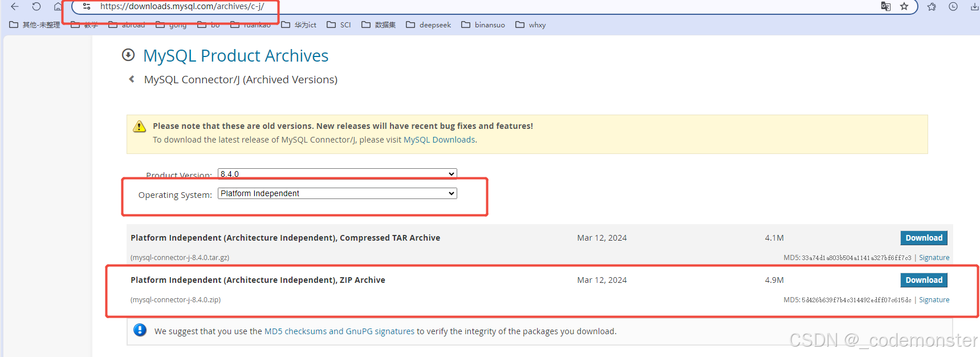Click the yellow warning triangle icon
This screenshot has height=357, width=980.
[139, 127]
